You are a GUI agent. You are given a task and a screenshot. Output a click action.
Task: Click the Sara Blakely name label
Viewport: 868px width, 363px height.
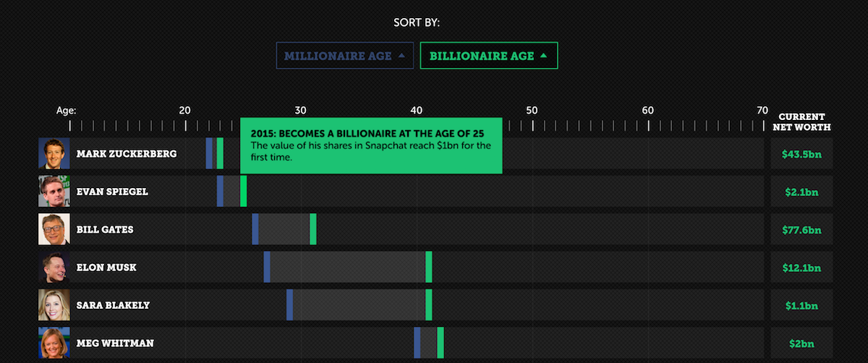(x=113, y=305)
